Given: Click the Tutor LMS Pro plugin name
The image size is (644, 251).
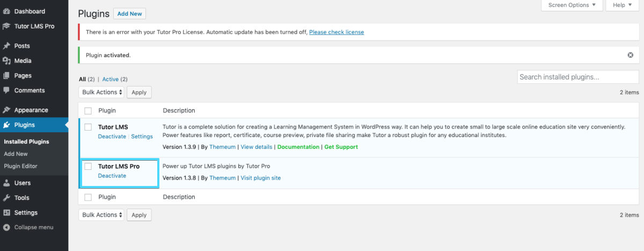Looking at the screenshot, I should pyautogui.click(x=119, y=167).
